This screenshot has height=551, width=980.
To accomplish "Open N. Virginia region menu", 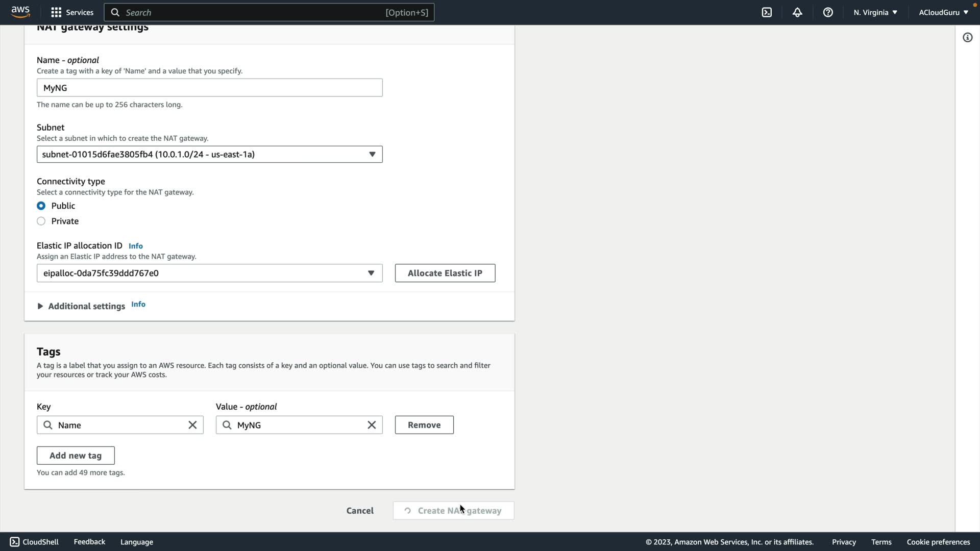I will point(875,12).
